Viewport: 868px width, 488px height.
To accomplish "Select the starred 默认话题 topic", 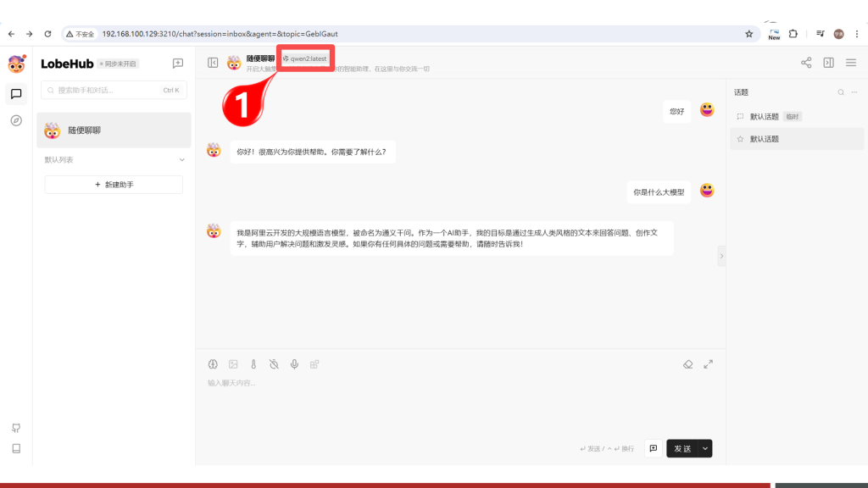I will [x=764, y=139].
